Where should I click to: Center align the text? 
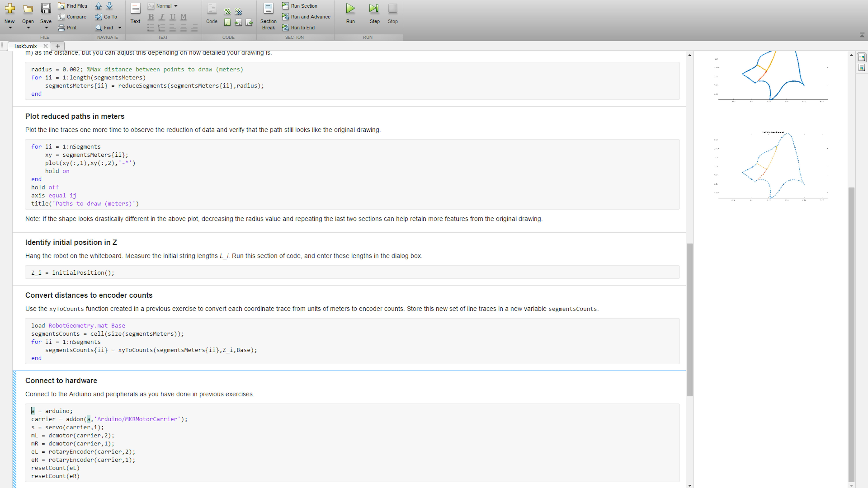[183, 28]
